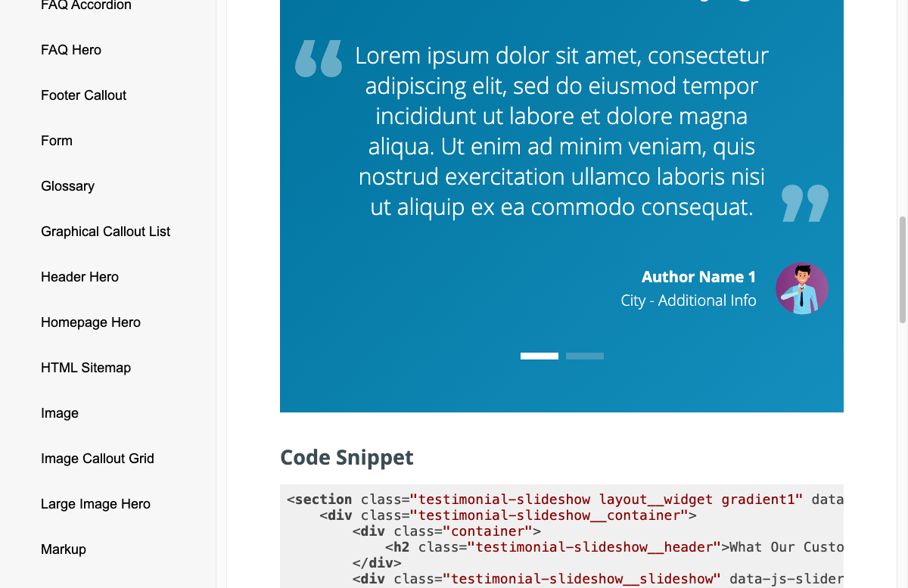Navigate to the FAQ Hero section
This screenshot has width=908, height=588.
[70, 50]
